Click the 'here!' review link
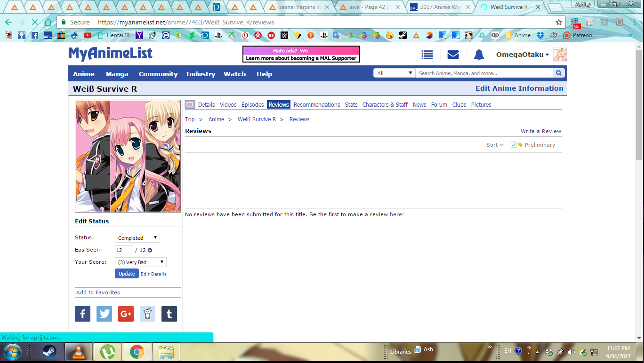Viewport: 644px width, 363px height. tap(397, 214)
